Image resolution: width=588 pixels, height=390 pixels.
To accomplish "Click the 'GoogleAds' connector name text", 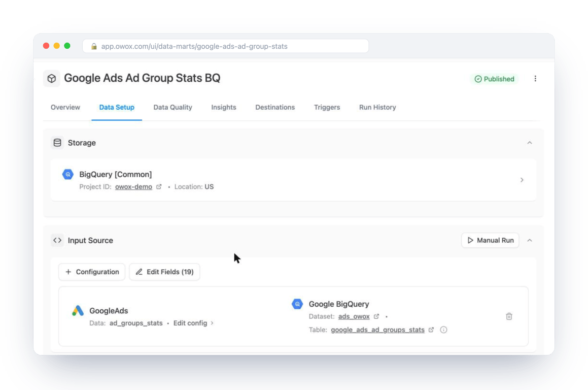I will coord(109,311).
